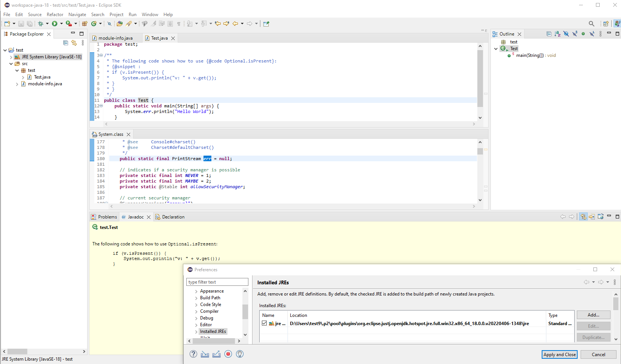Toggle Hide Static Members in Outline
The width and height of the screenshot is (621, 364).
[575, 34]
